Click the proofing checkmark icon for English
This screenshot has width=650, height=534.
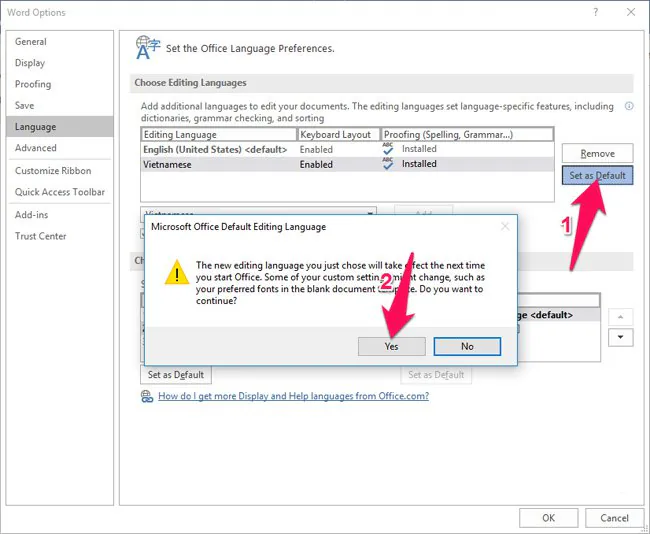pos(388,149)
